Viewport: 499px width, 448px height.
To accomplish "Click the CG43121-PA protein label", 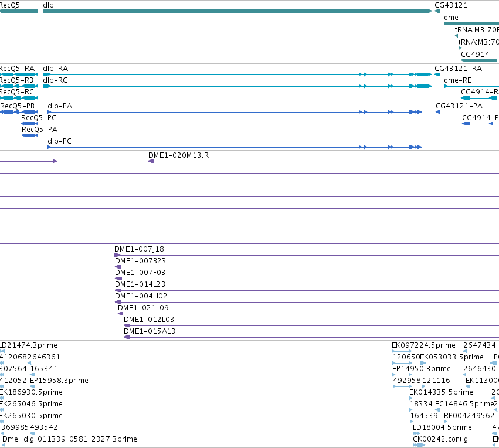I will click(459, 106).
